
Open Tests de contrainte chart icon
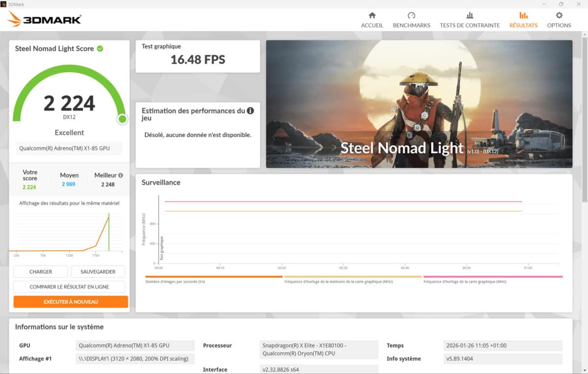pyautogui.click(x=469, y=15)
